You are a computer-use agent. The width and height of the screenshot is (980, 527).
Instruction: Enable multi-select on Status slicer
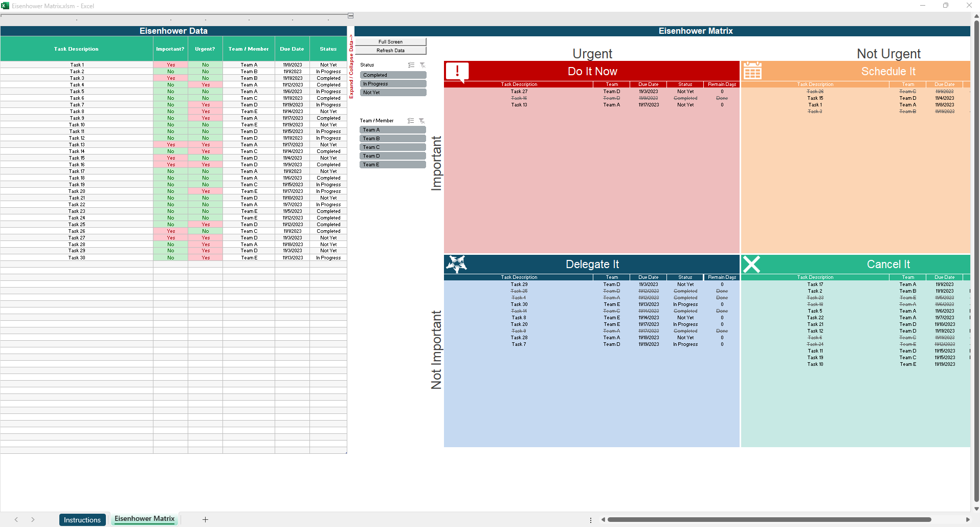411,65
